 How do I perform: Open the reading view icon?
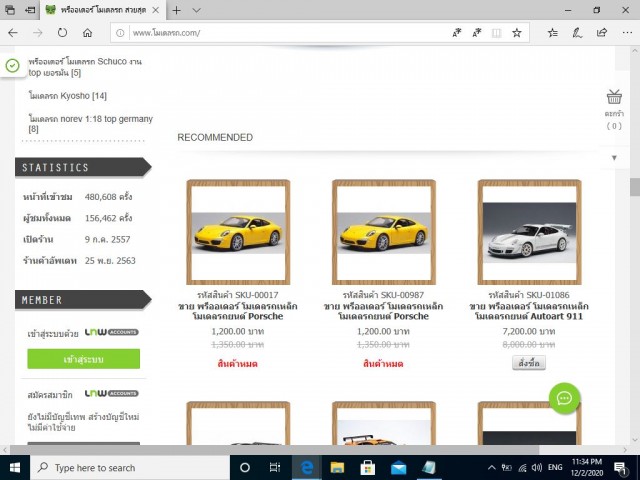(x=496, y=33)
